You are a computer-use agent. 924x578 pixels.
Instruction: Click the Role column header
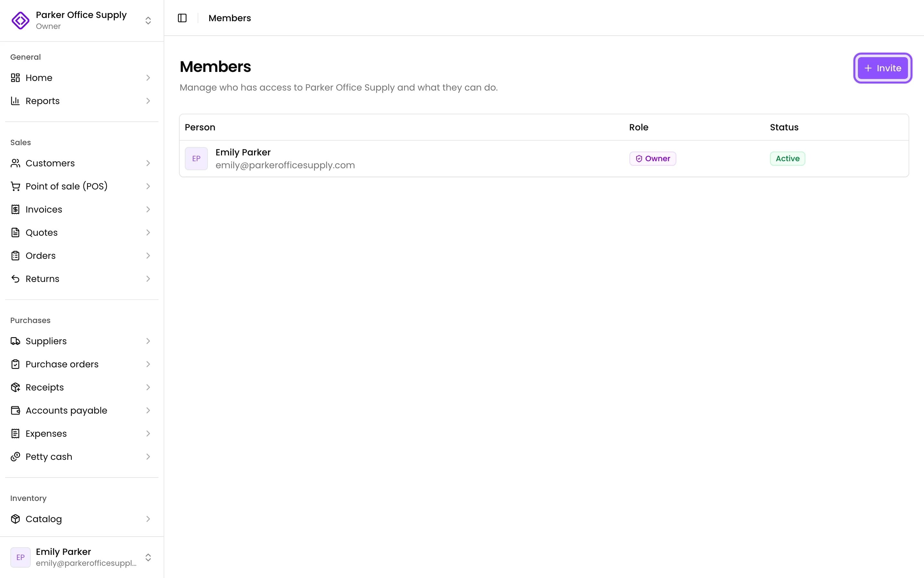(639, 127)
